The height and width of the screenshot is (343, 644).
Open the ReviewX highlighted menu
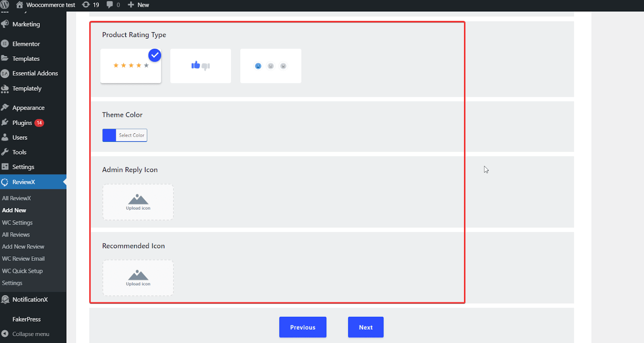(x=33, y=182)
